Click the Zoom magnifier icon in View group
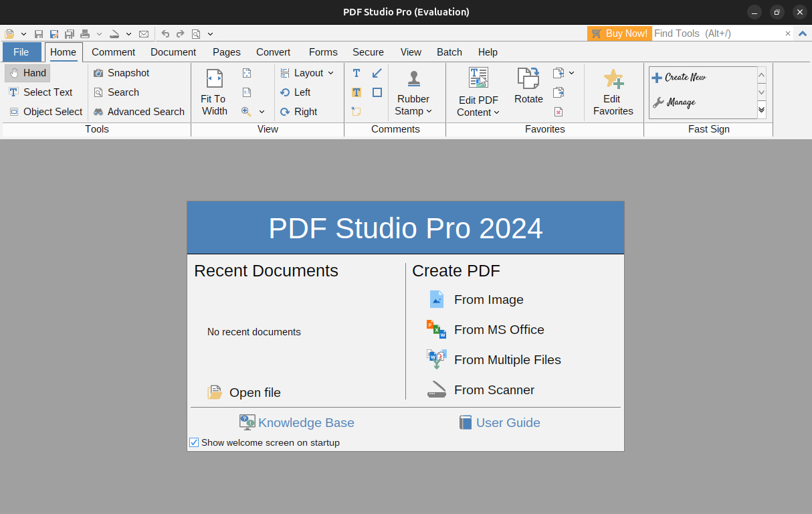Image resolution: width=812 pixels, height=514 pixels. 247,112
